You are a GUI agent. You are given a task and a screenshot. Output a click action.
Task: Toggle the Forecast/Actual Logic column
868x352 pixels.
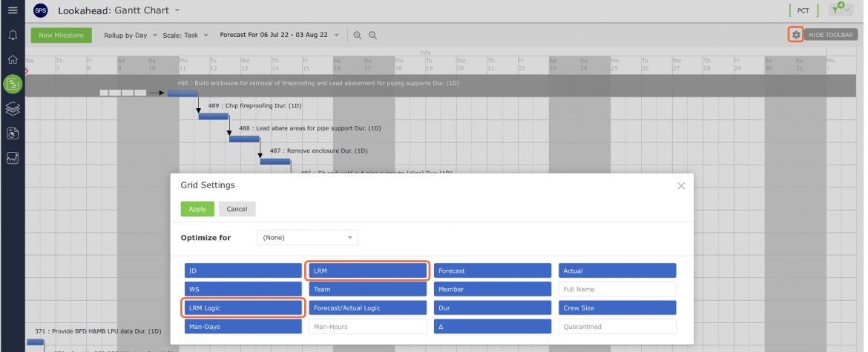pyautogui.click(x=367, y=308)
